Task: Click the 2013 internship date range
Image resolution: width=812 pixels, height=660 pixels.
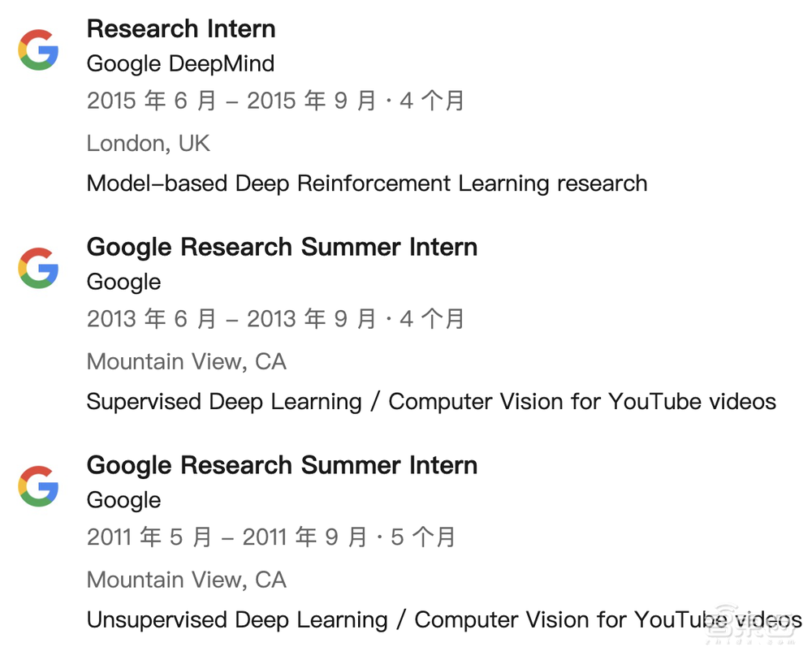Action: (x=231, y=319)
